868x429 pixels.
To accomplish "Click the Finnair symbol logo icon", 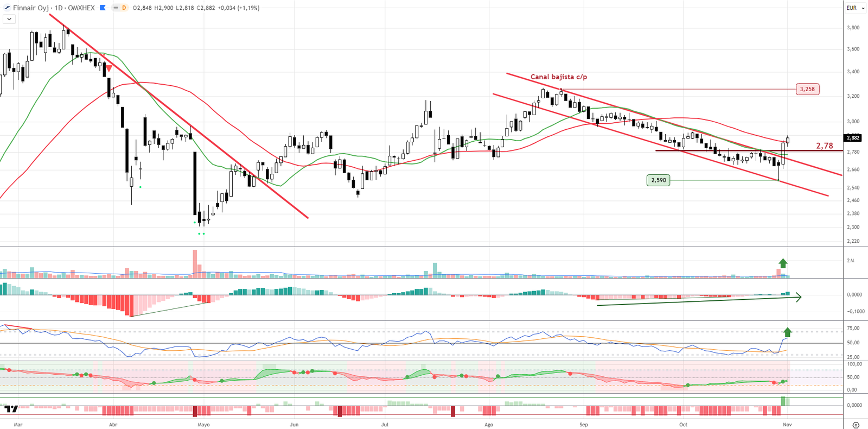I will click(x=7, y=8).
